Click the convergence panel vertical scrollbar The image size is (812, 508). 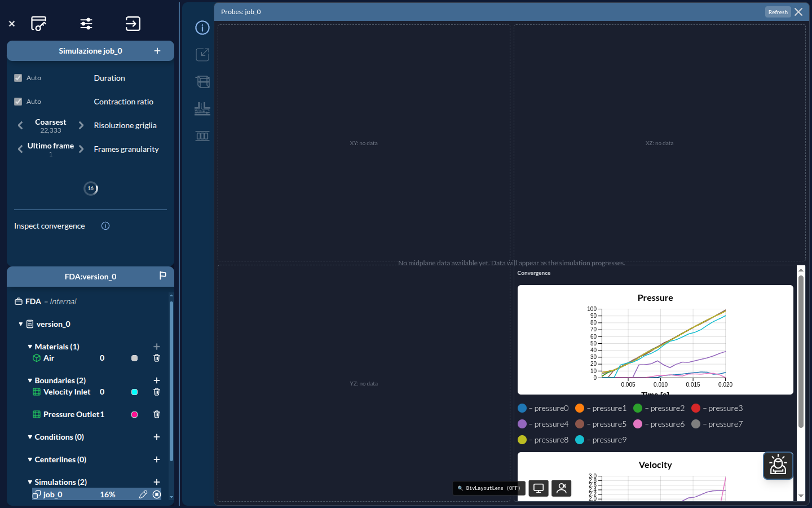tap(801, 351)
